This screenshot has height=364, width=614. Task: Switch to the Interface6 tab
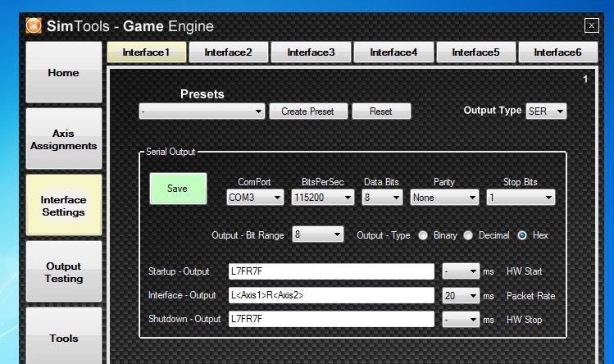558,52
